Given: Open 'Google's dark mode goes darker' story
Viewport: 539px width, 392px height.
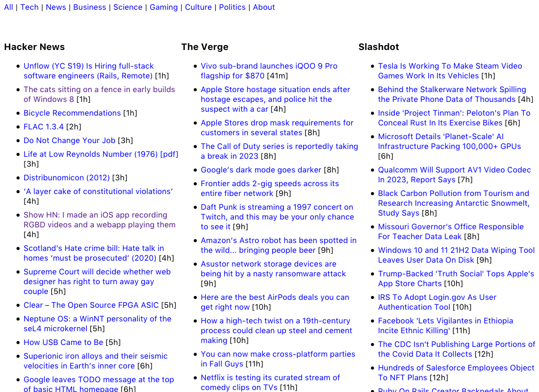Looking at the screenshot, I should (x=261, y=170).
